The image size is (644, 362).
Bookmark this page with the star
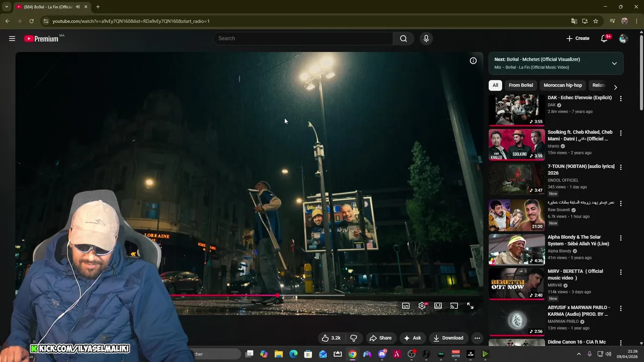pos(596,21)
